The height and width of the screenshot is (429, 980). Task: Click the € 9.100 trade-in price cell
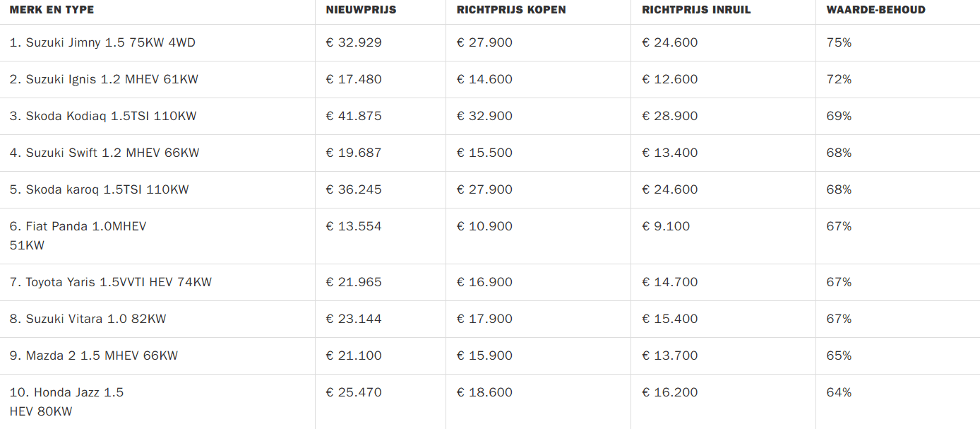click(x=666, y=226)
